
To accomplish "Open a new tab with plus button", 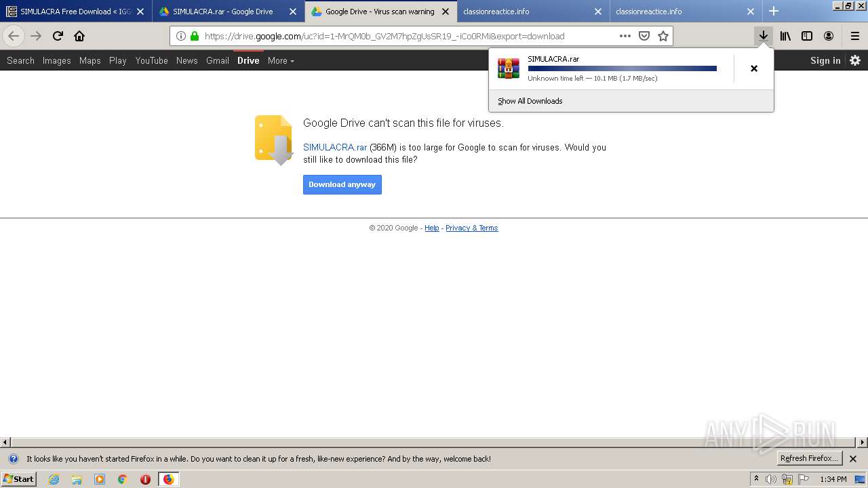I will (x=774, y=11).
